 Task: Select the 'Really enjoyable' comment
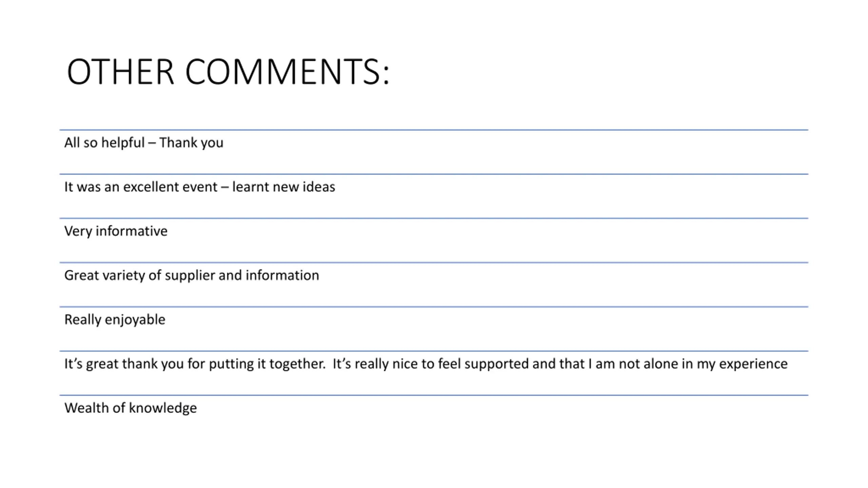(115, 320)
